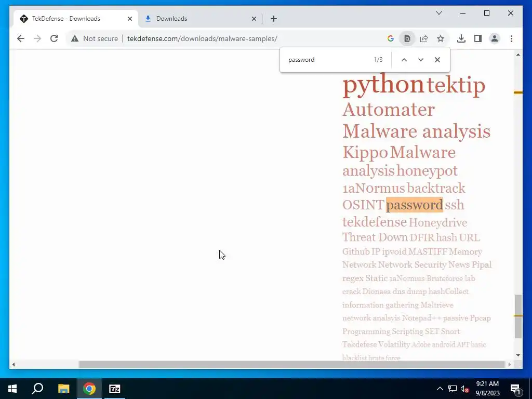
Task: Click the scroll up arrow of page
Action: 518,55
